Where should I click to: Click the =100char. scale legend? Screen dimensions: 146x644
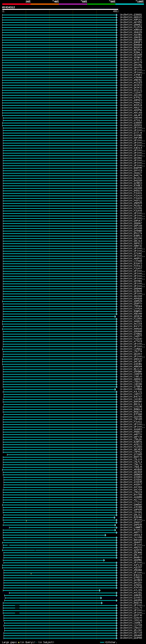click(109, 642)
